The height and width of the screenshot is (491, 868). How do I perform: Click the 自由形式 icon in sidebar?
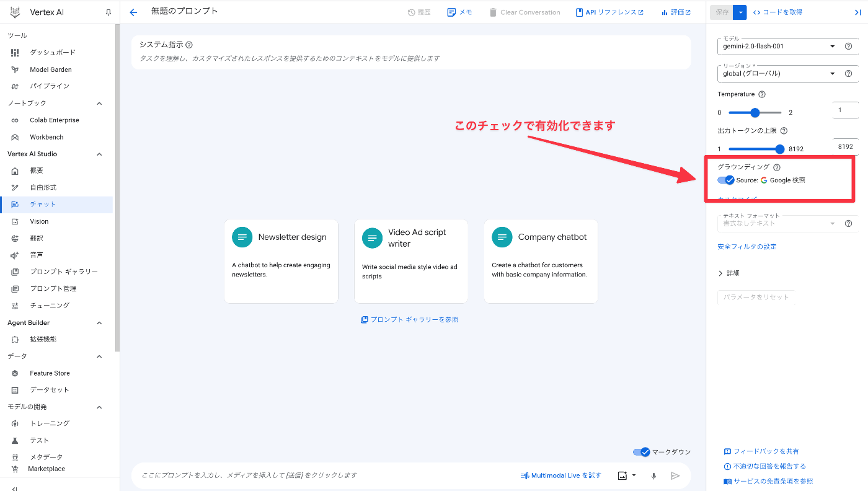(x=15, y=187)
